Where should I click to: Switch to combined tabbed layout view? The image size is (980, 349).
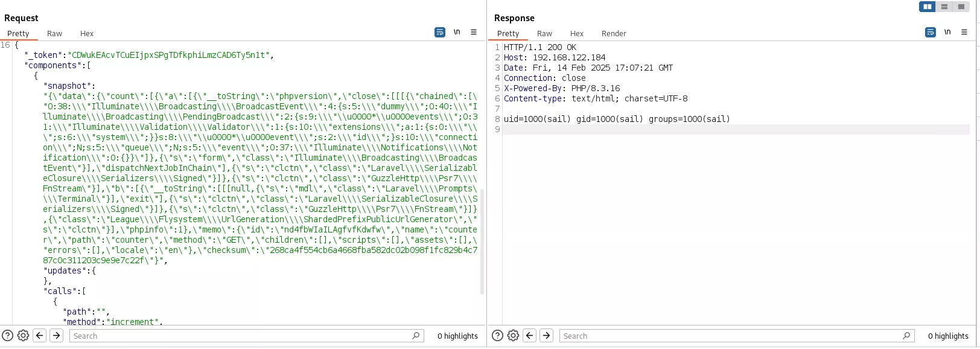(961, 7)
